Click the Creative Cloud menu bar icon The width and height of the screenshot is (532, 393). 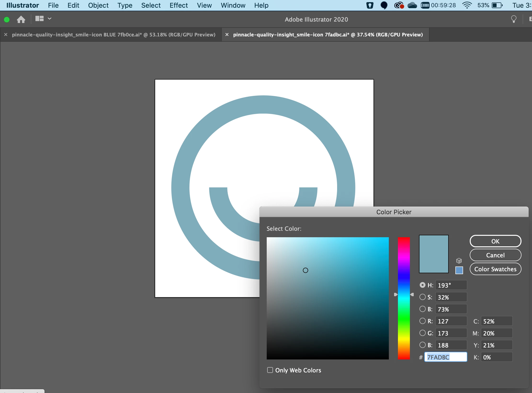[399, 5]
